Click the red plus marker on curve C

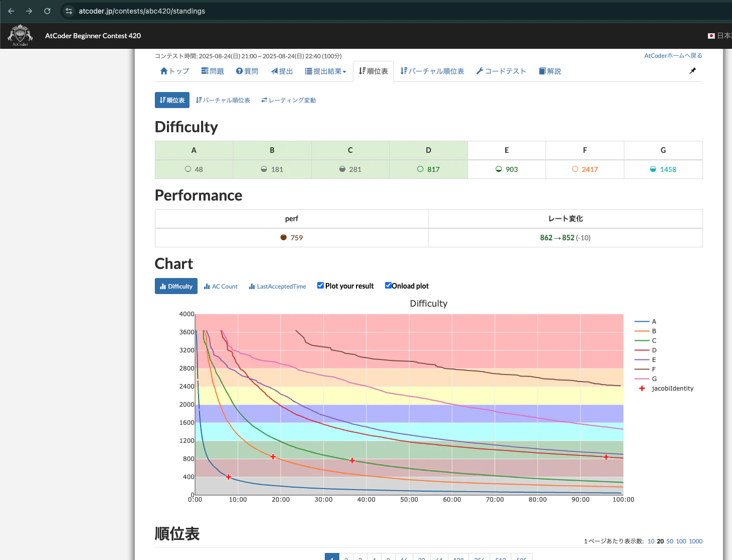[x=352, y=460]
